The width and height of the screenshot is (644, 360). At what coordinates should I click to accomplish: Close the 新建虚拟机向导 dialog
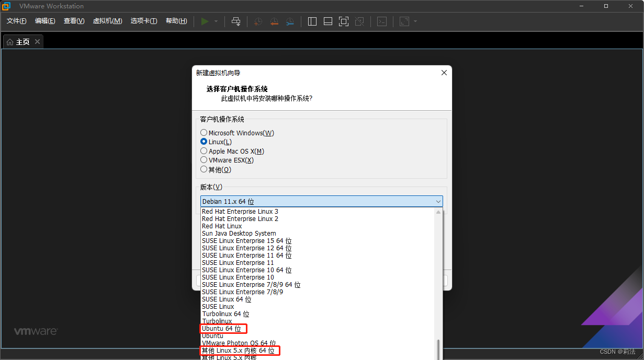click(444, 73)
